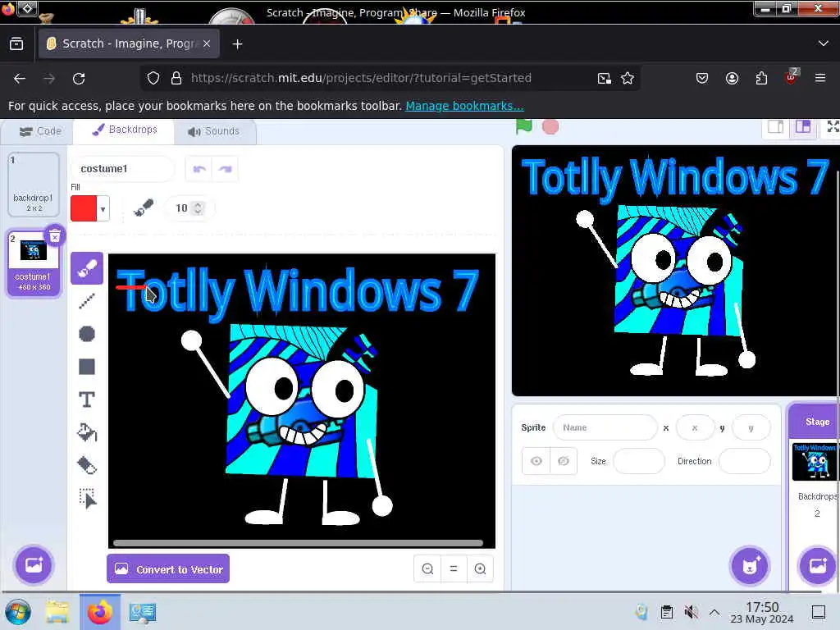Click the red fill color swatch

click(x=84, y=208)
